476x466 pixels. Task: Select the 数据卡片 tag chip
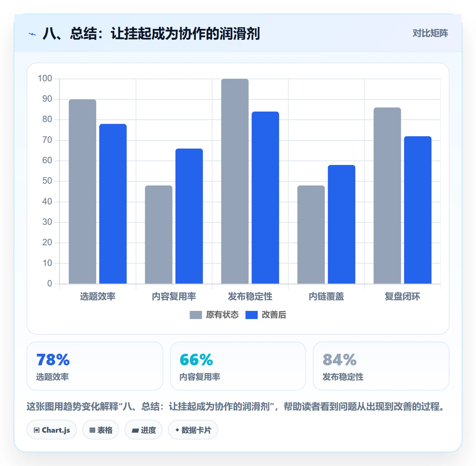click(x=193, y=430)
